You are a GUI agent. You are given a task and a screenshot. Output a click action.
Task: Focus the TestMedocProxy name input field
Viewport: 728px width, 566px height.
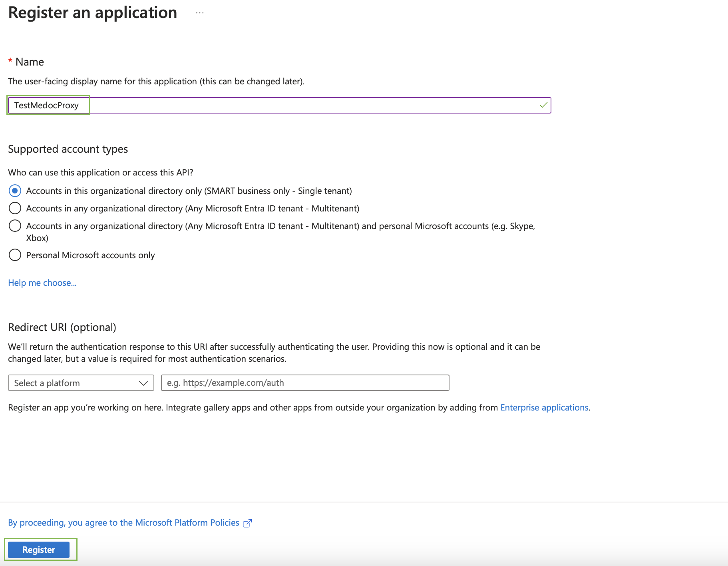(x=280, y=106)
